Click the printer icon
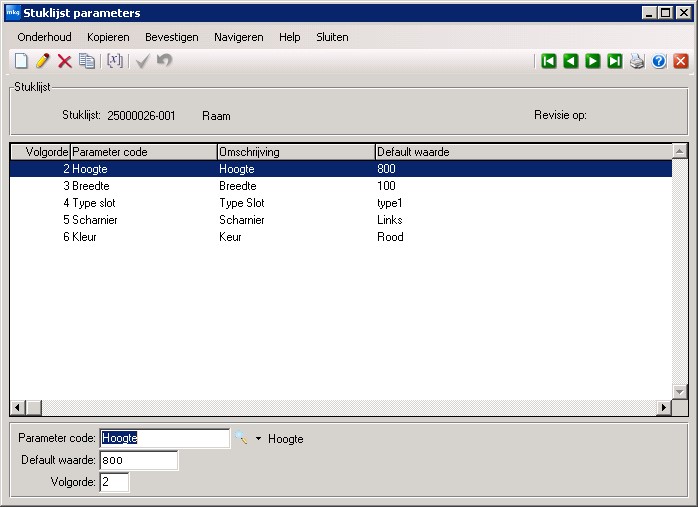 [637, 61]
